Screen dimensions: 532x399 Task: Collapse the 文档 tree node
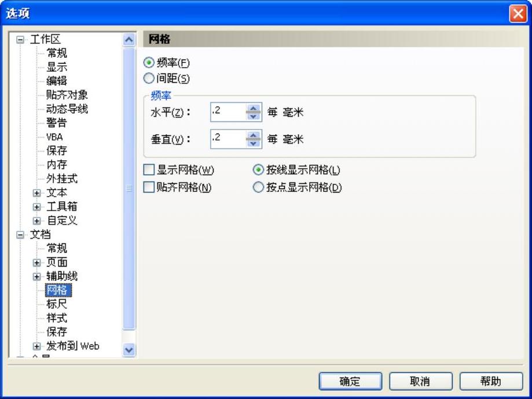click(x=20, y=235)
